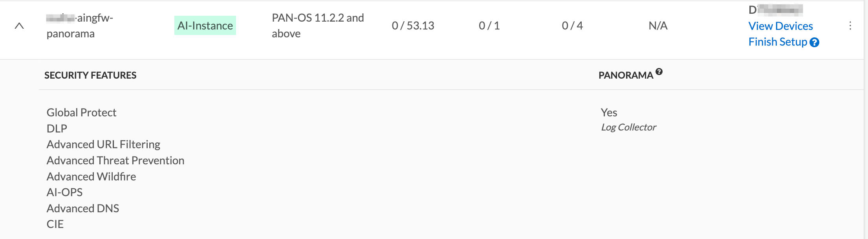
Task: Click the Log Collector italic text
Action: [628, 127]
